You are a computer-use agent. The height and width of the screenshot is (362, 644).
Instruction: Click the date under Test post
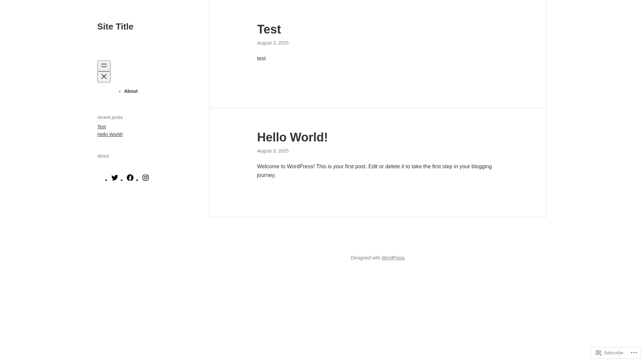(273, 43)
